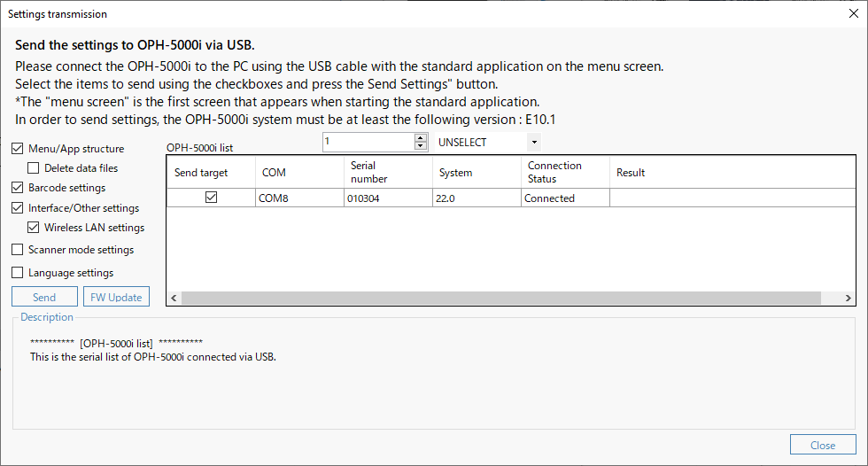Increment the OPH-5000i count spinner up arrow
This screenshot has width=868, height=466.
(421, 138)
